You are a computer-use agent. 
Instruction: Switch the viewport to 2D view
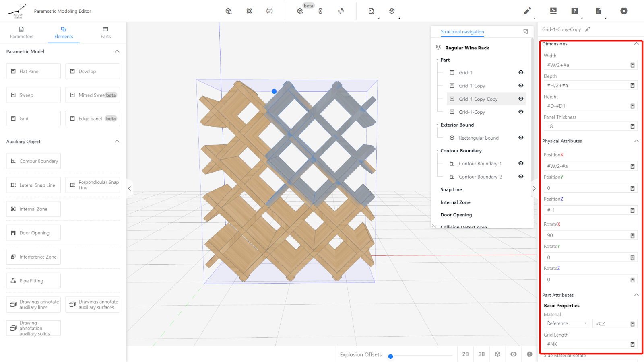[465, 354]
